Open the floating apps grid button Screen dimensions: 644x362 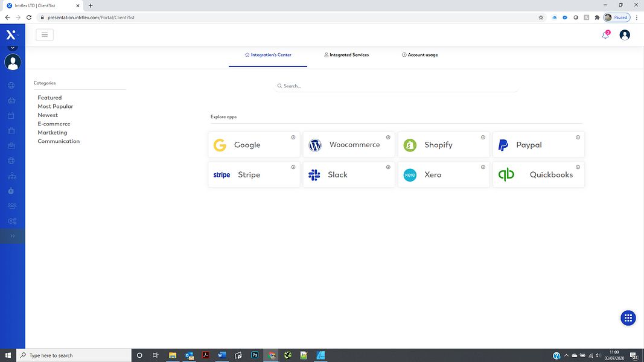pos(628,318)
